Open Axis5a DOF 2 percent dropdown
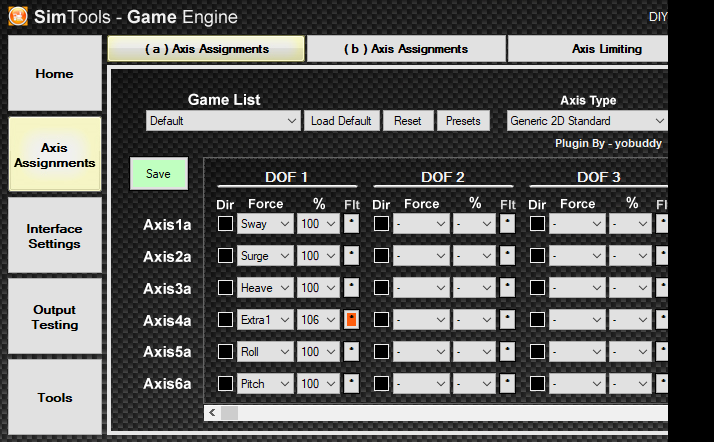Screen dimensions: 714x442 474,351
